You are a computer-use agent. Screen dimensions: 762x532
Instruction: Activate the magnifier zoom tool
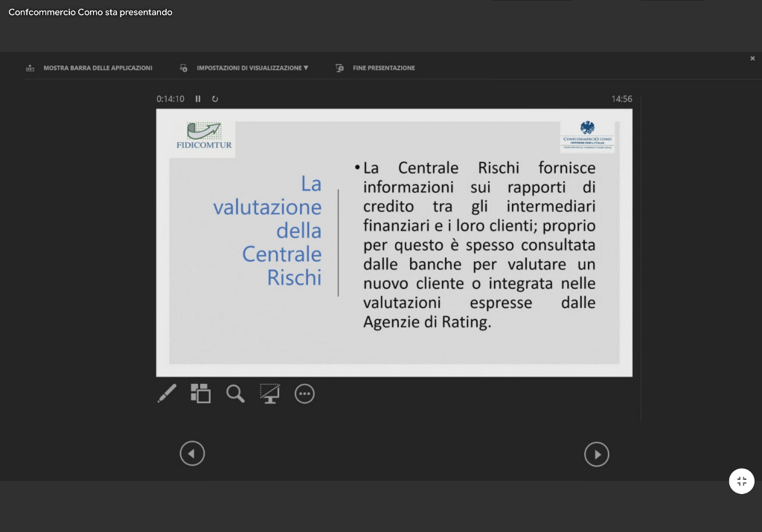point(235,394)
